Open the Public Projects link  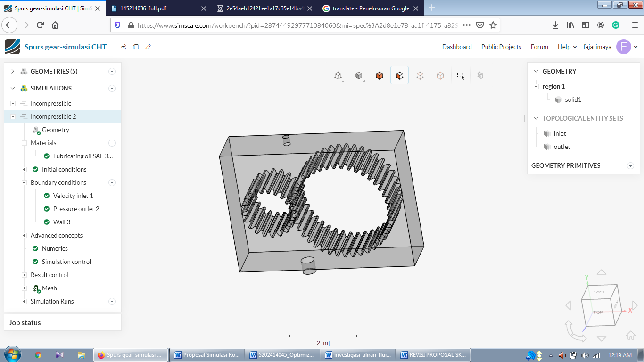(x=501, y=47)
